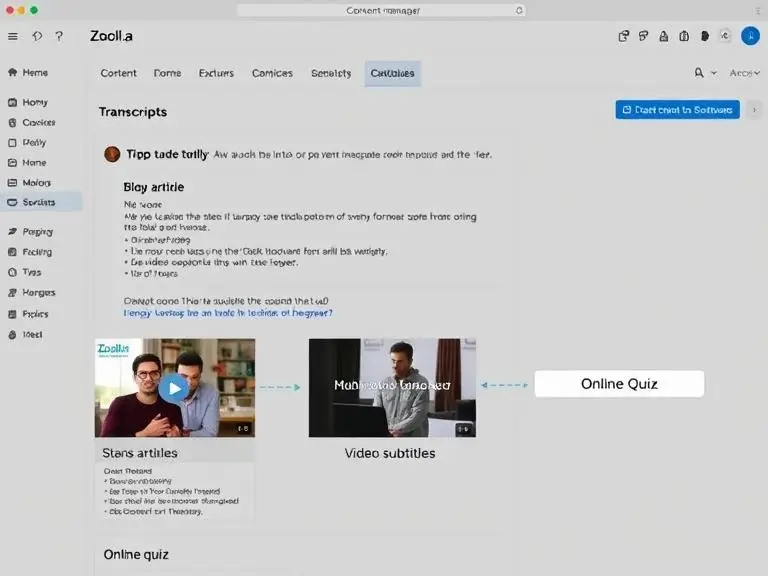
Task: Open Ioest sidebar item
Action: click(x=25, y=335)
